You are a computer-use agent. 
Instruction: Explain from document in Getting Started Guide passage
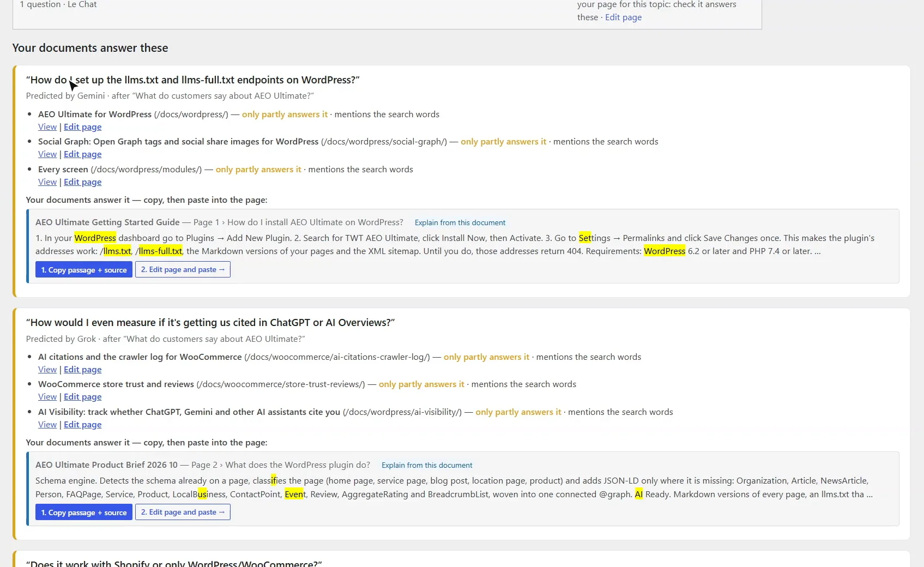coord(460,222)
